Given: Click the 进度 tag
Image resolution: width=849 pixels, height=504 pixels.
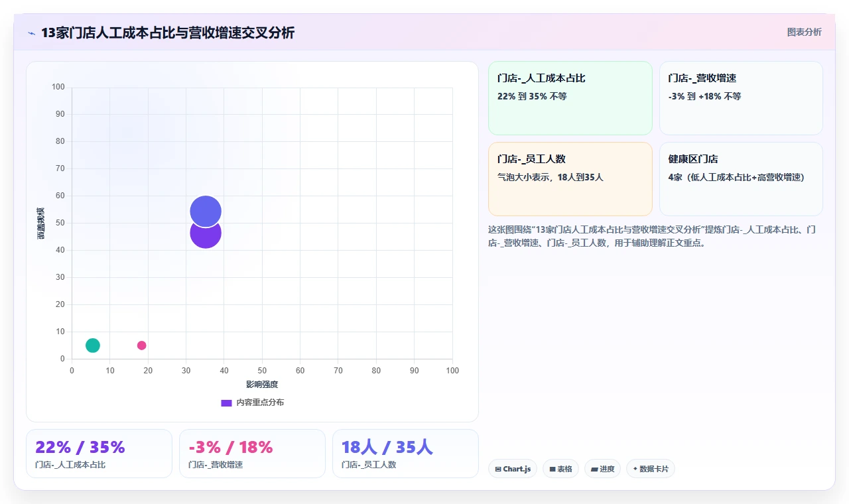Looking at the screenshot, I should tap(602, 469).
